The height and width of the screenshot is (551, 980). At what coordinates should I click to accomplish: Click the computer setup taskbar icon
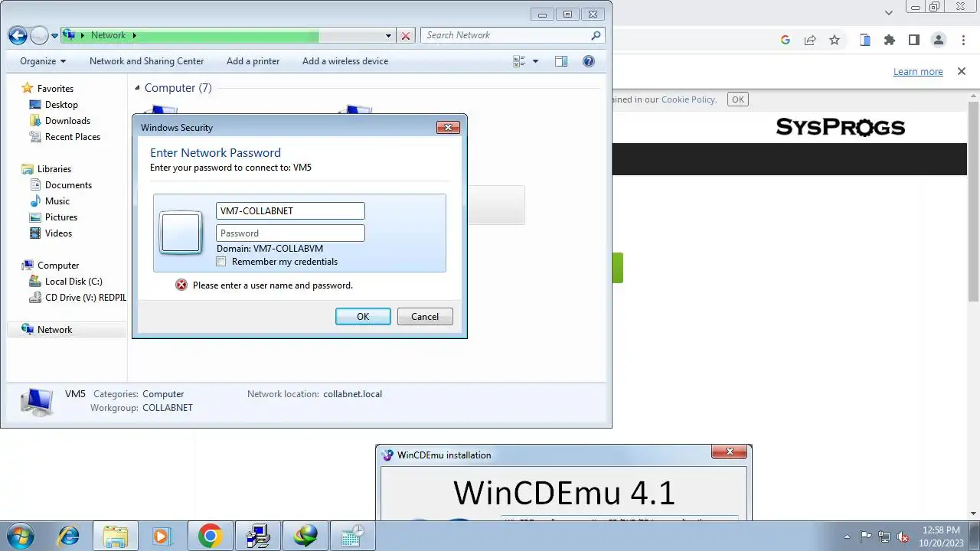(257, 536)
